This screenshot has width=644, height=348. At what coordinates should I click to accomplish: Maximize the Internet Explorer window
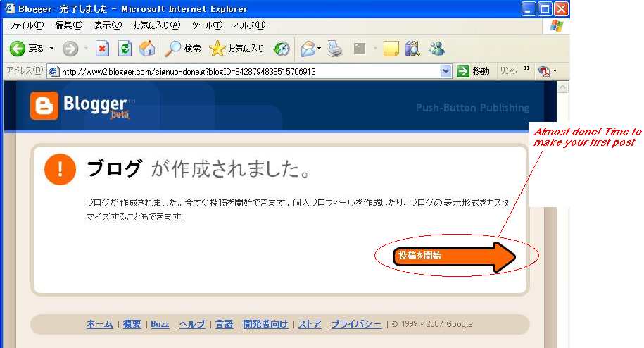pos(545,8)
